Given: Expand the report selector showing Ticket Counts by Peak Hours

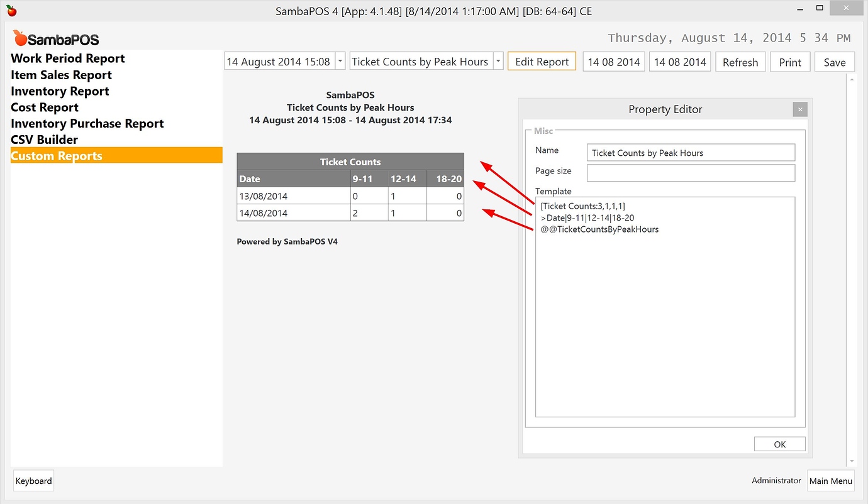Looking at the screenshot, I should (x=498, y=62).
